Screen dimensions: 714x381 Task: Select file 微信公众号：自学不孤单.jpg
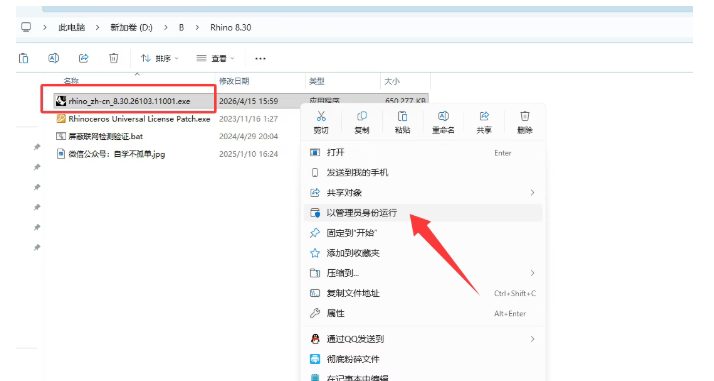click(x=117, y=154)
